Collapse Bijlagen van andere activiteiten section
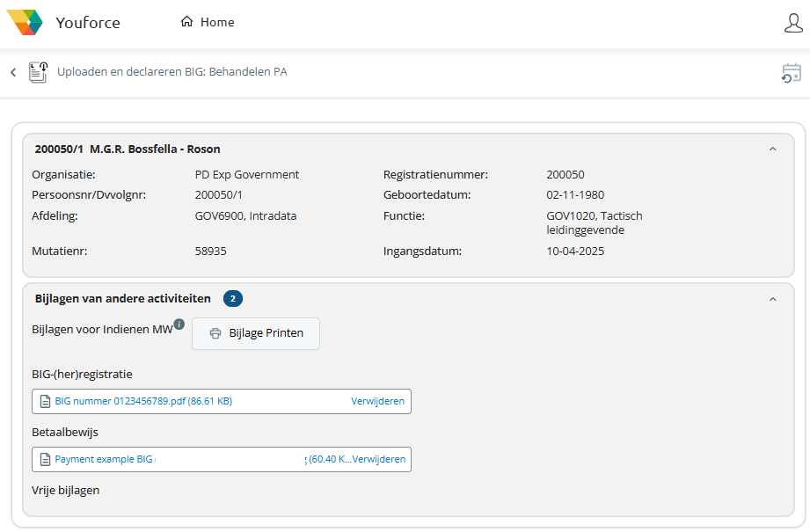 (x=773, y=299)
